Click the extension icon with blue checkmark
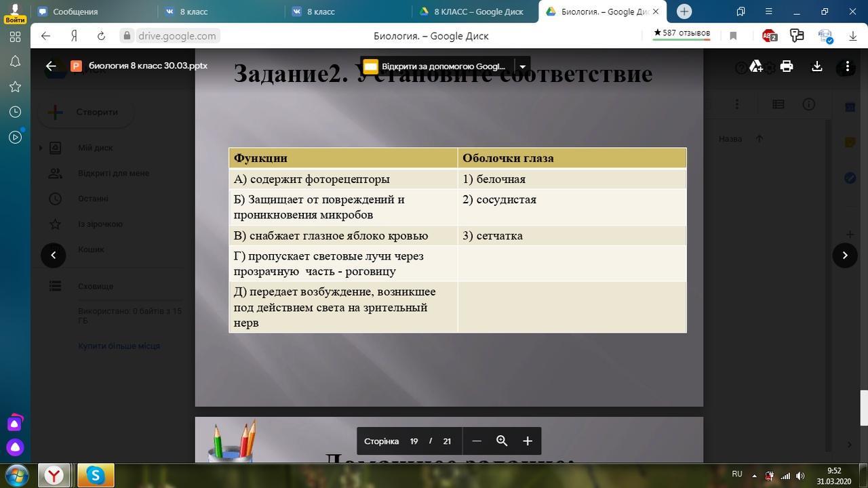The width and height of the screenshot is (868, 488). (825, 36)
